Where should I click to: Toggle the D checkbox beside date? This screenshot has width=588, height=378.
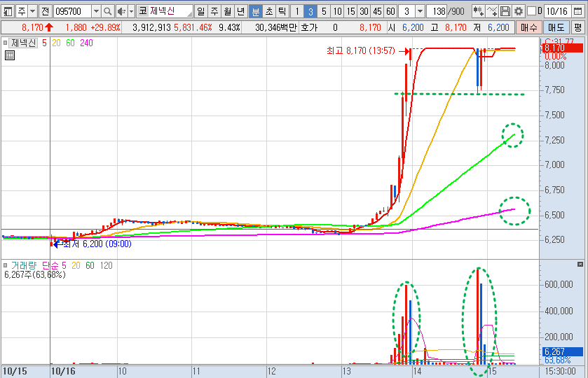pyautogui.click(x=531, y=11)
